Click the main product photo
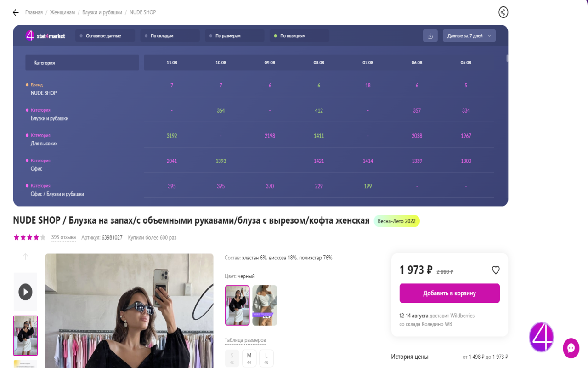Image resolution: width=588 pixels, height=368 pixels. (x=129, y=311)
